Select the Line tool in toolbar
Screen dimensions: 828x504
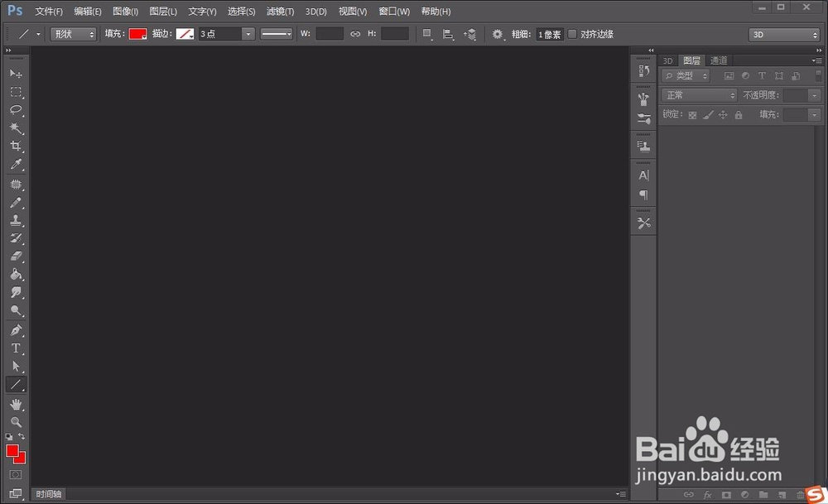point(16,384)
